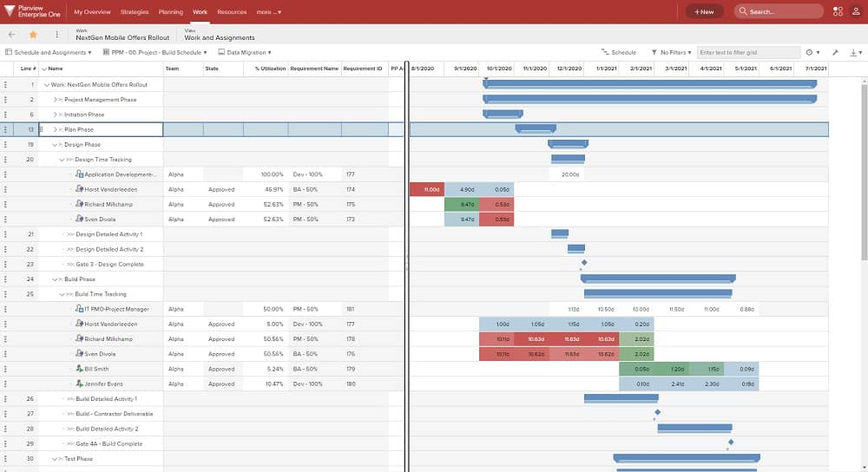Open the No Filters dropdown
Screen dimensions: 868x472
(671, 53)
